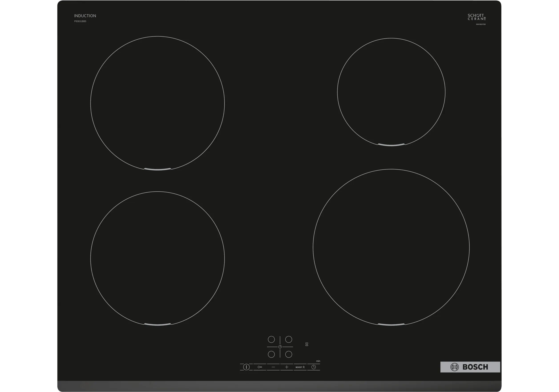Image resolution: width=559 pixels, height=392 pixels.
Task: Click inside the front-left cooking zone
Action: pyautogui.click(x=157, y=258)
